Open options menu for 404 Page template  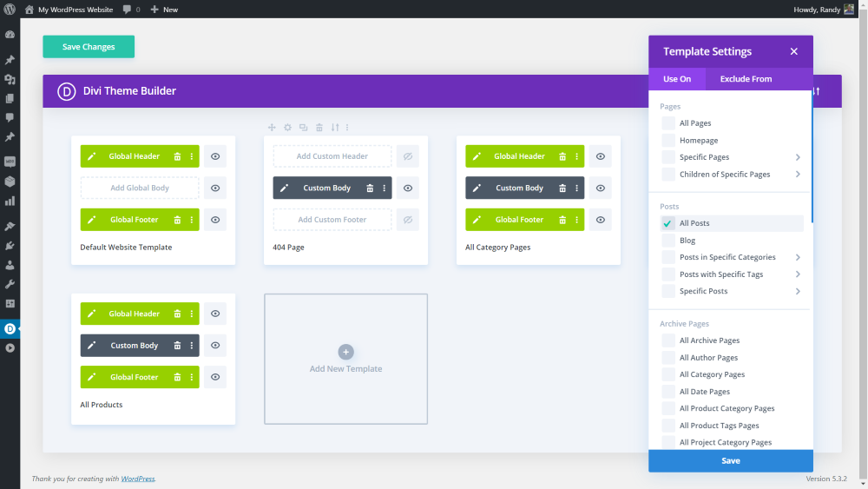click(x=348, y=128)
